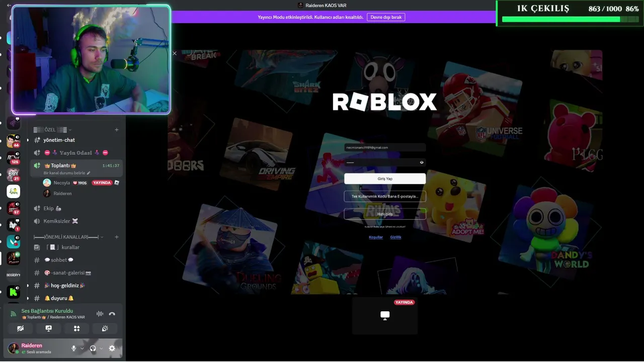Open the YAYINDA stream preview thumbnail
Image resolution: width=644 pixels, height=362 pixels.
point(385,316)
